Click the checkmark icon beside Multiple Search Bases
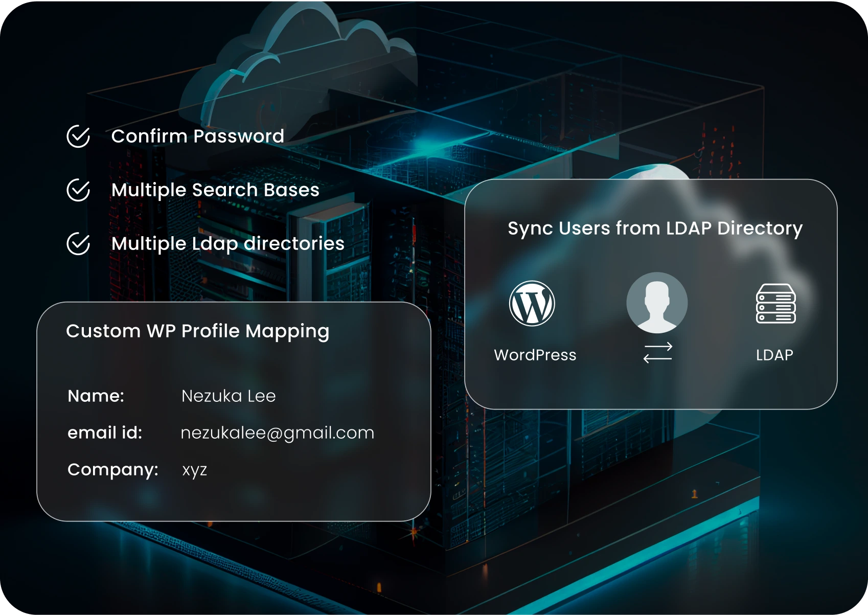The height and width of the screenshot is (615, 868). coord(78,190)
